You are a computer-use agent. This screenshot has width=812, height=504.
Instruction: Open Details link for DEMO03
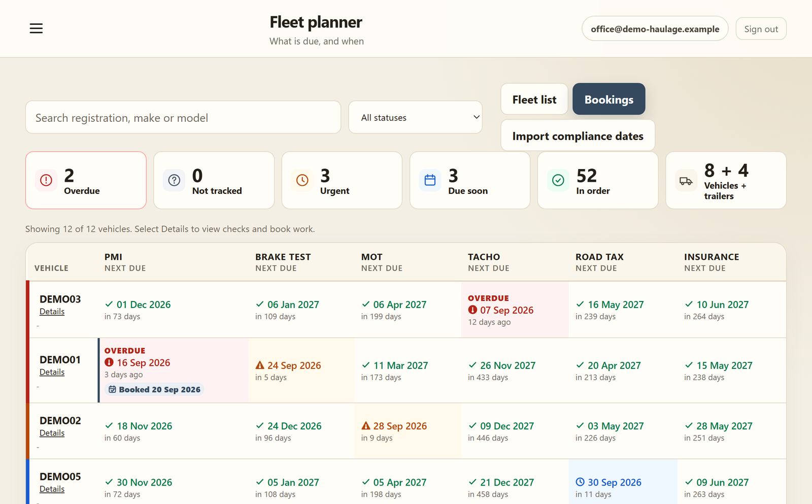tap(52, 312)
